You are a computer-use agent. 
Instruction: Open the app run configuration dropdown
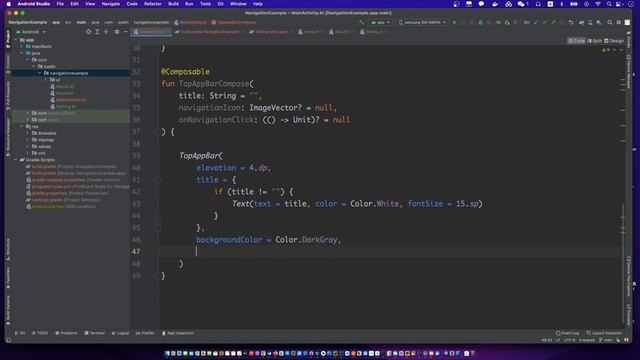click(x=380, y=22)
